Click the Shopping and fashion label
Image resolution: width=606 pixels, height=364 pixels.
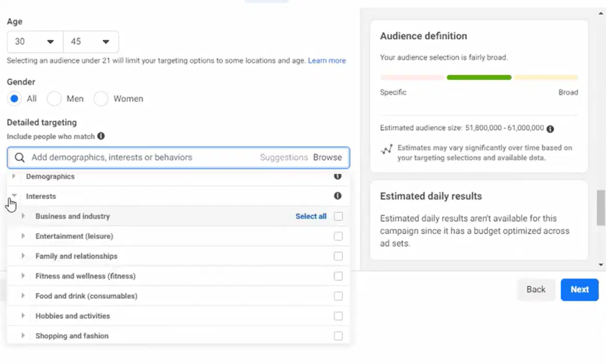pyautogui.click(x=72, y=336)
